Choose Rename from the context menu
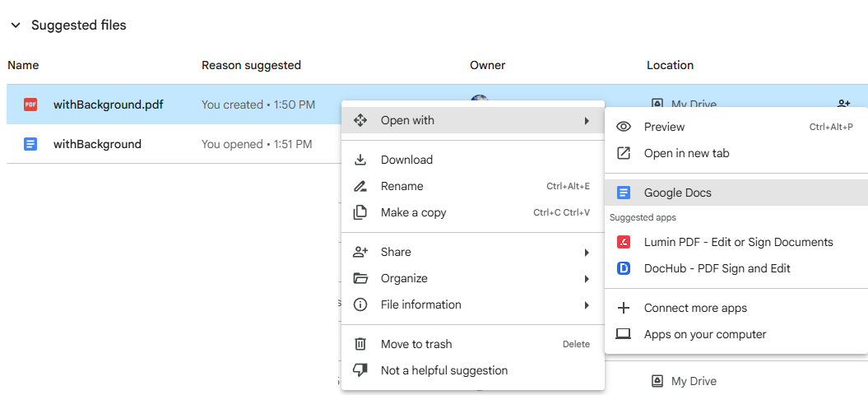This screenshot has width=868, height=395. (473, 186)
